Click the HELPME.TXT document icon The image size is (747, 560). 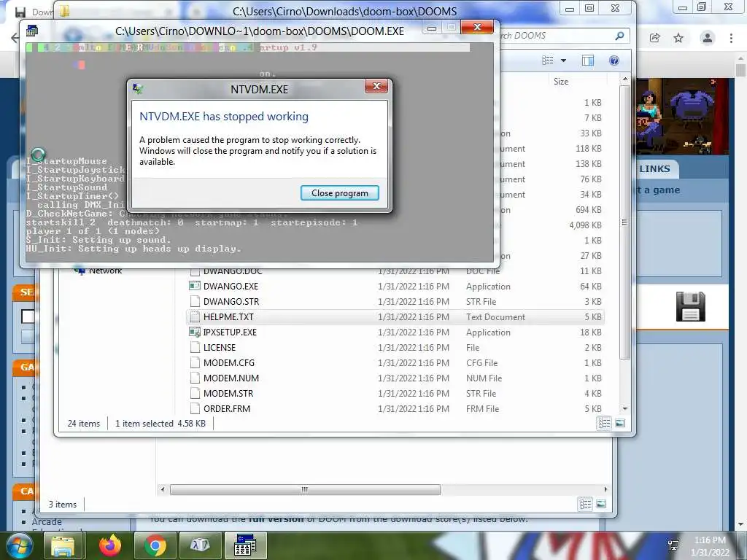point(194,316)
